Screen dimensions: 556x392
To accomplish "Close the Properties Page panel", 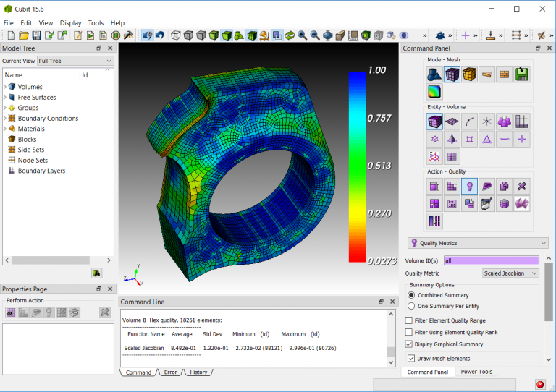I will click(110, 289).
